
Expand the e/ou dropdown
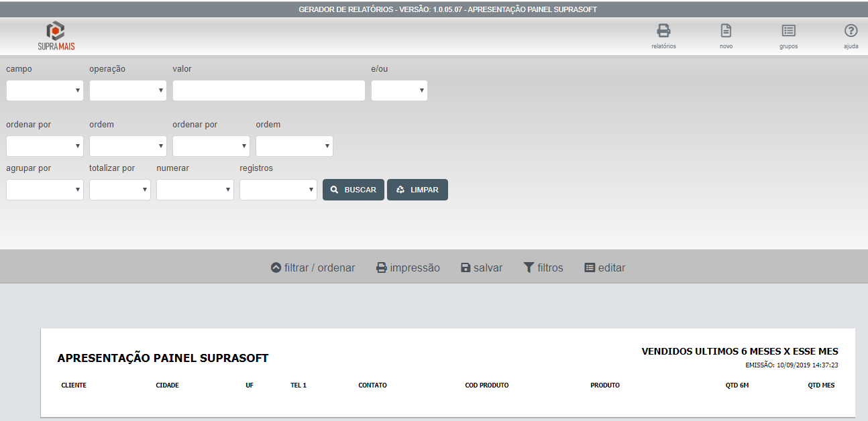pos(399,91)
